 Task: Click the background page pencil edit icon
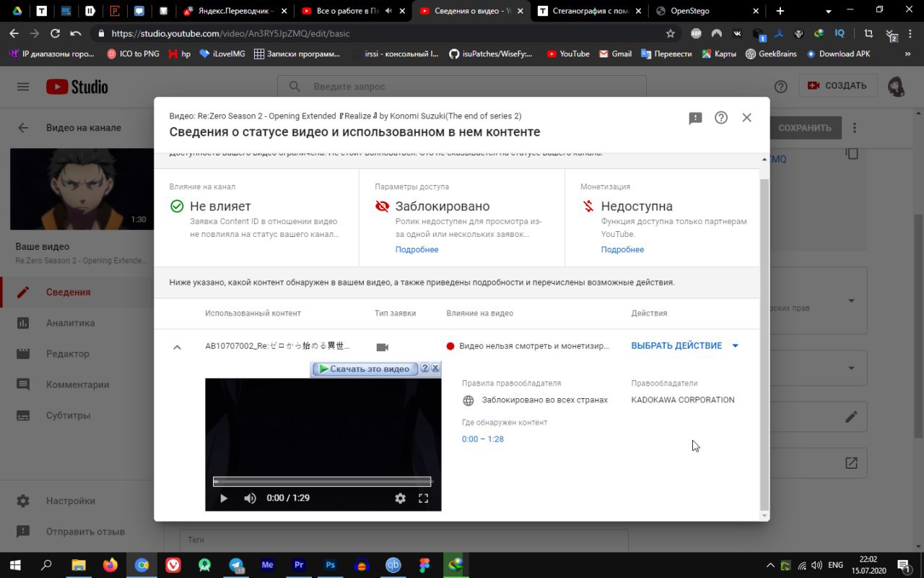(x=852, y=417)
